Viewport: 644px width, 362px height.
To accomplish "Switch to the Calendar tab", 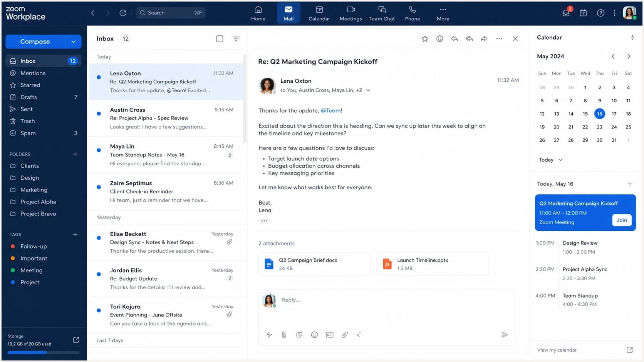I will [x=319, y=13].
